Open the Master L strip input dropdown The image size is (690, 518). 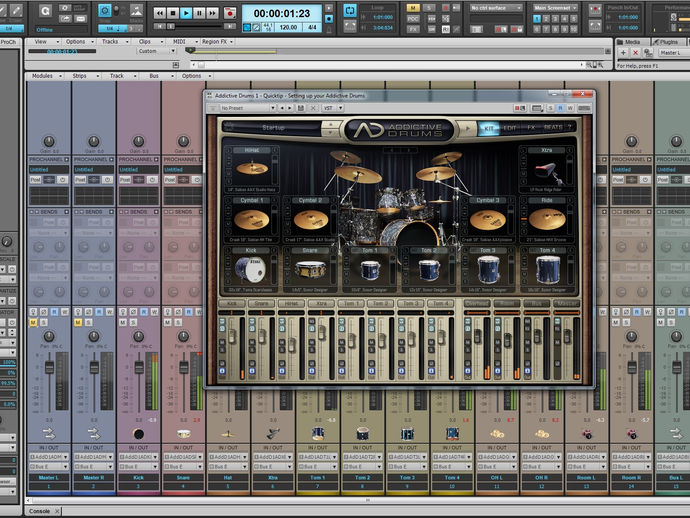49,457
